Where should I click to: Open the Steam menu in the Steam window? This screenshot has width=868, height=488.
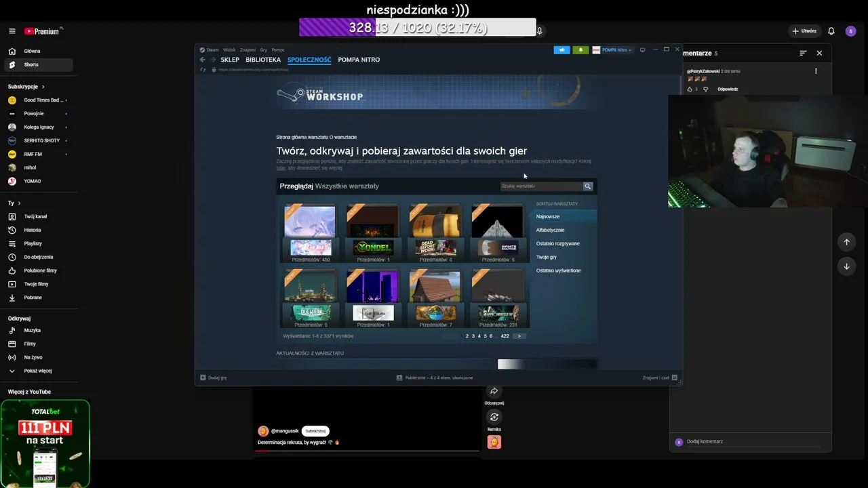click(x=212, y=50)
